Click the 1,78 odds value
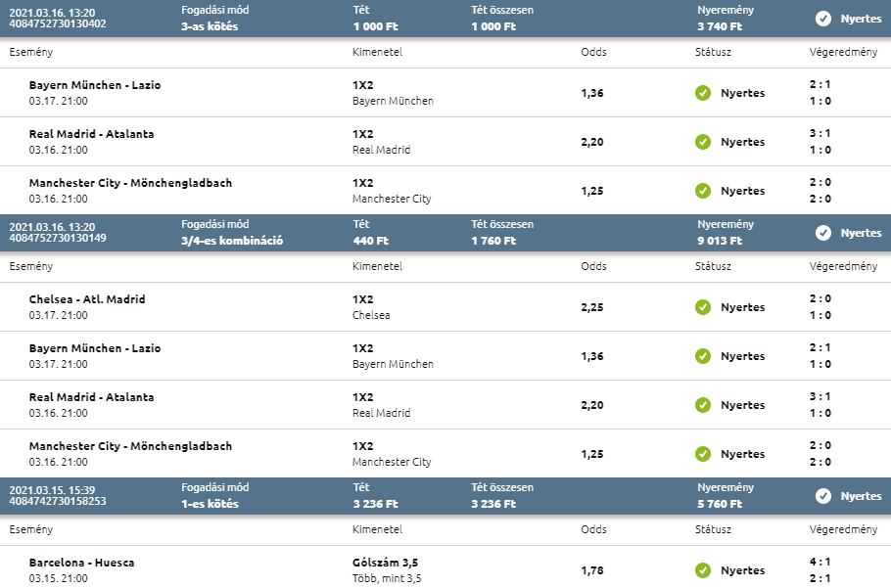891x588 pixels. click(x=591, y=570)
